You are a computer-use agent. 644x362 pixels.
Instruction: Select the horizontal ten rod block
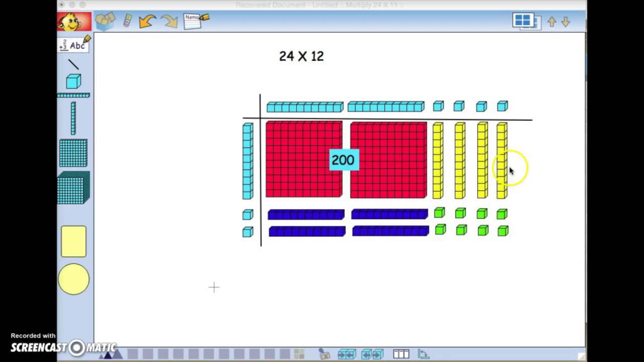(x=73, y=96)
